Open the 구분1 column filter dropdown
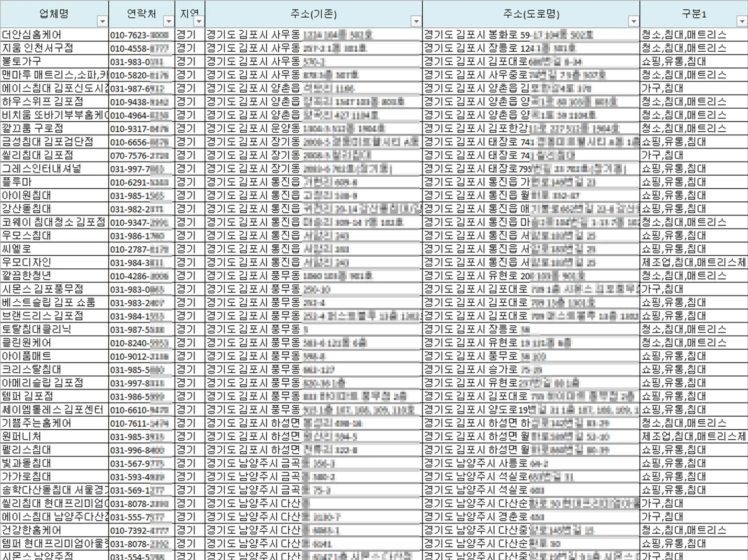 [742, 21]
